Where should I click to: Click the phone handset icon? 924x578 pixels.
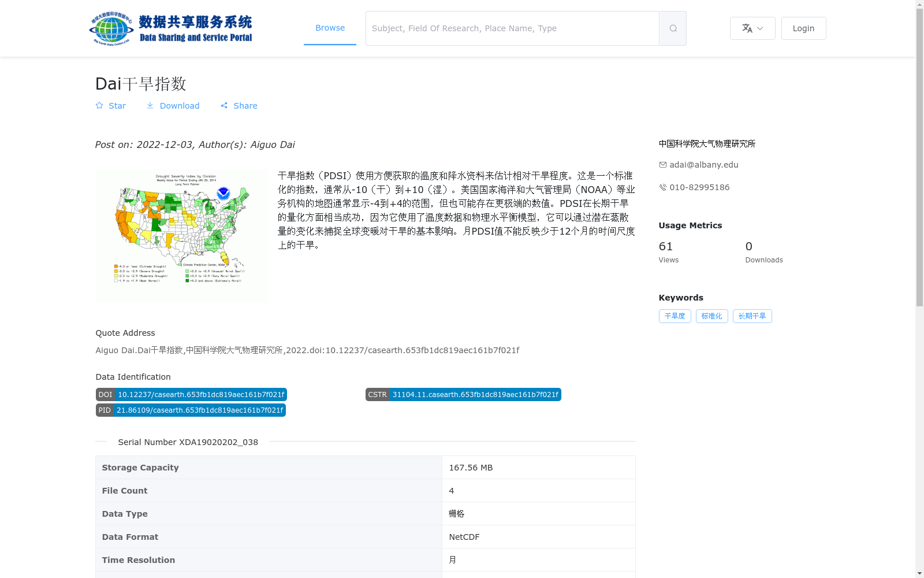663,187
